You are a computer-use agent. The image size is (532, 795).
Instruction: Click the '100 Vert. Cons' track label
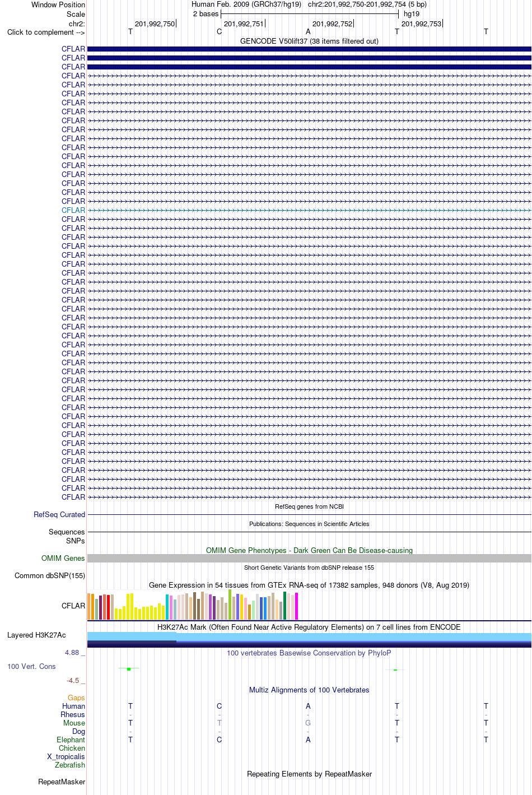31,666
